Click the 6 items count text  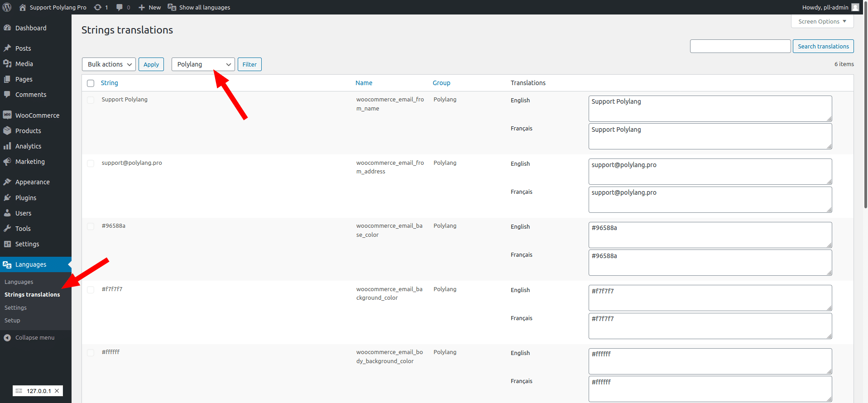(x=844, y=64)
